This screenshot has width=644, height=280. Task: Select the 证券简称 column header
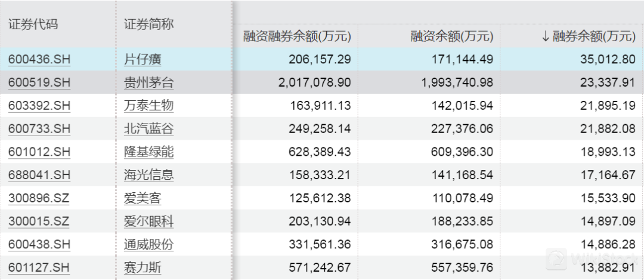pyautogui.click(x=149, y=24)
